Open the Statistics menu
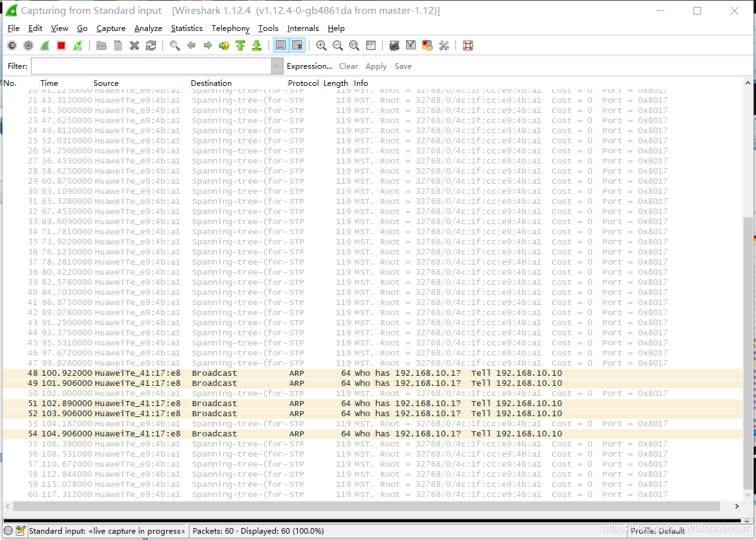Image resolution: width=756 pixels, height=540 pixels. [x=186, y=28]
